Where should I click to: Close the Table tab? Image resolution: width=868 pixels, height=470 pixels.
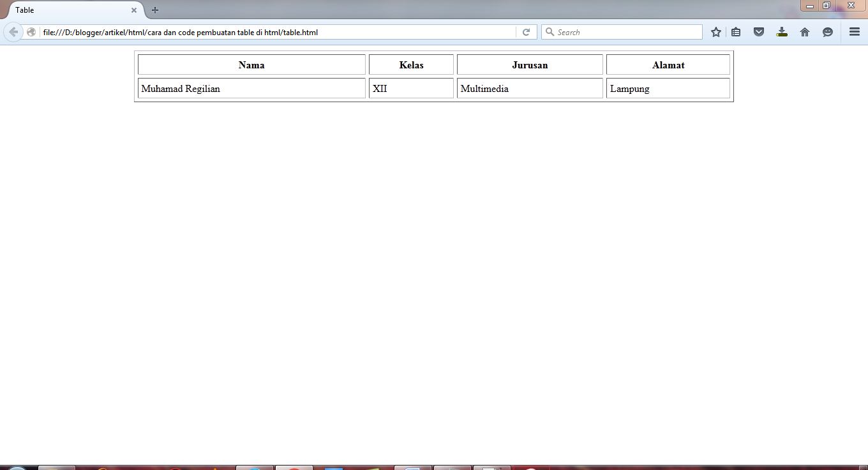pyautogui.click(x=133, y=10)
